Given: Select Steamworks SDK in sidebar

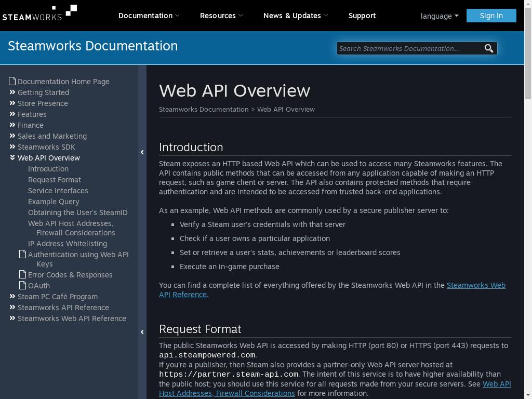Looking at the screenshot, I should tap(46, 147).
